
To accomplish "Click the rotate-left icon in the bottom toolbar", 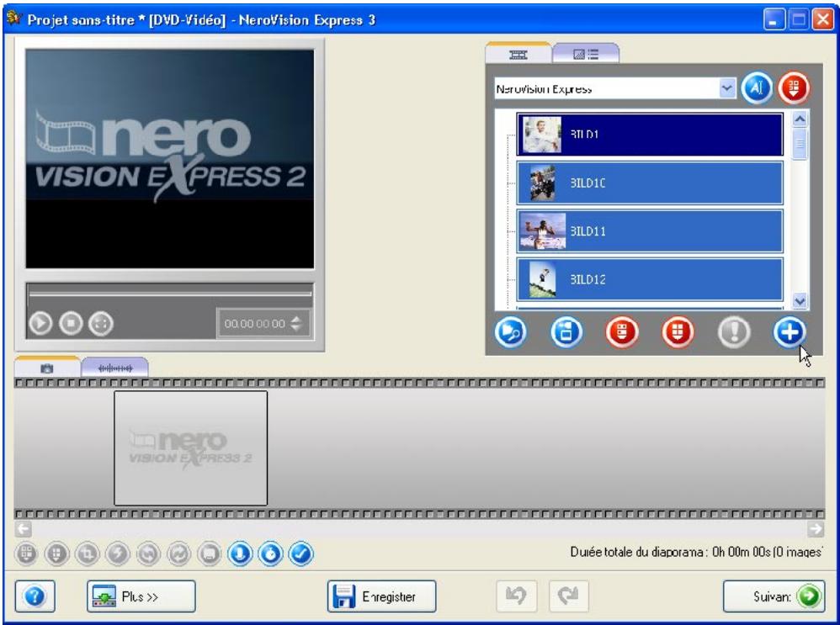I will 148,553.
